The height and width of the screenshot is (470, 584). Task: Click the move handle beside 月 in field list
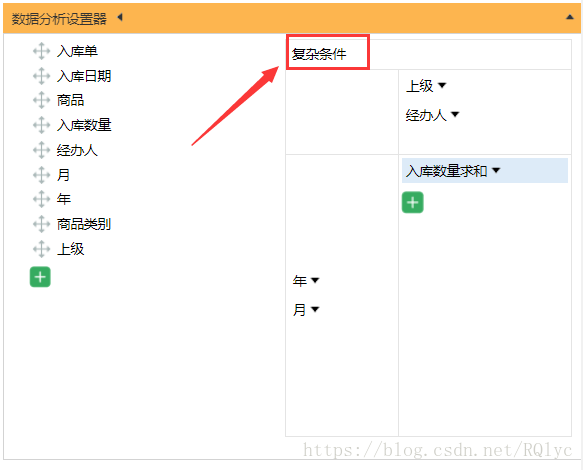[41, 175]
